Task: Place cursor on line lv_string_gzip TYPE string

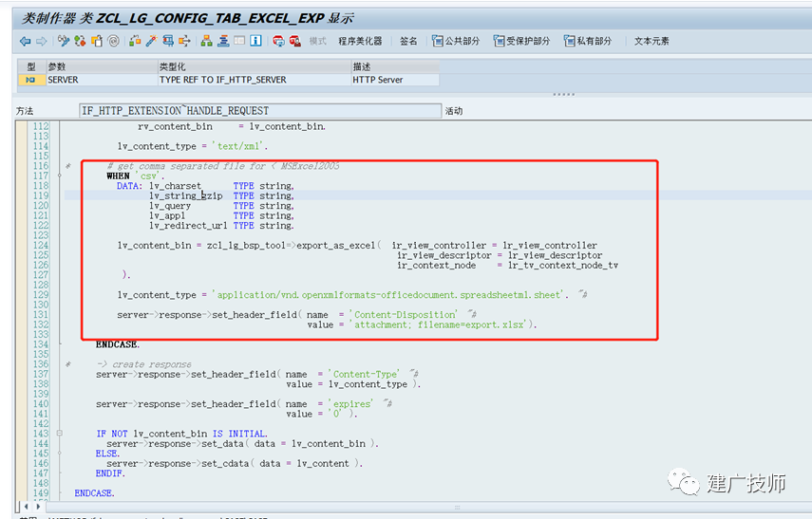Action: coord(221,195)
